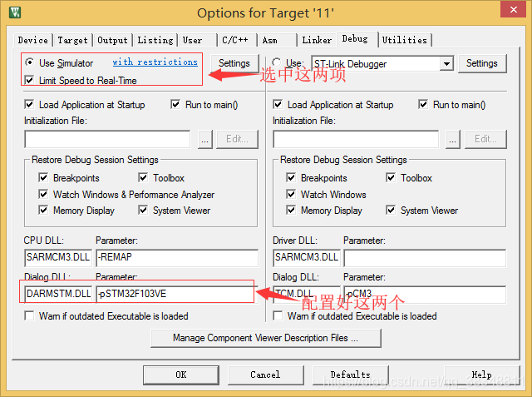This screenshot has height=397, width=532.
Task: Open the C/C++ tab
Action: pyautogui.click(x=237, y=40)
